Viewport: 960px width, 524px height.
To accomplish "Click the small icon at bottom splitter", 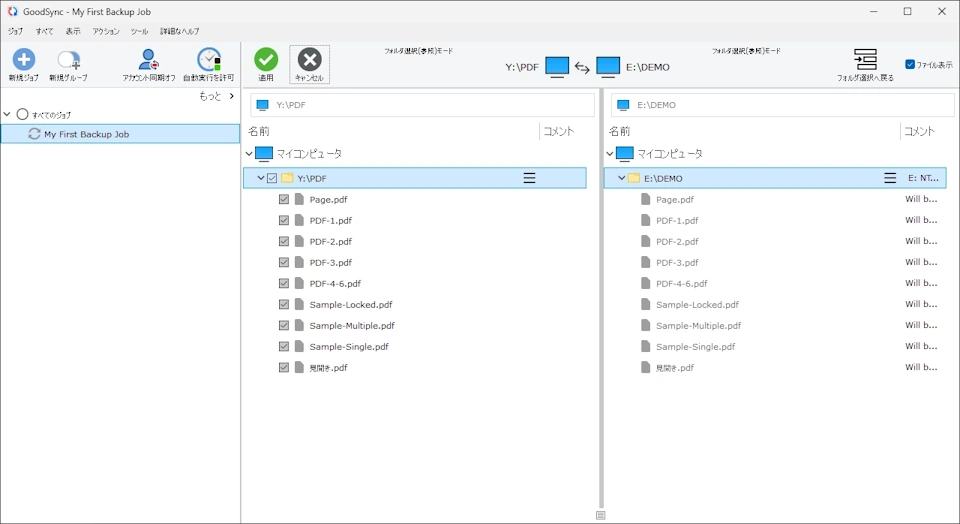I will coord(601,515).
